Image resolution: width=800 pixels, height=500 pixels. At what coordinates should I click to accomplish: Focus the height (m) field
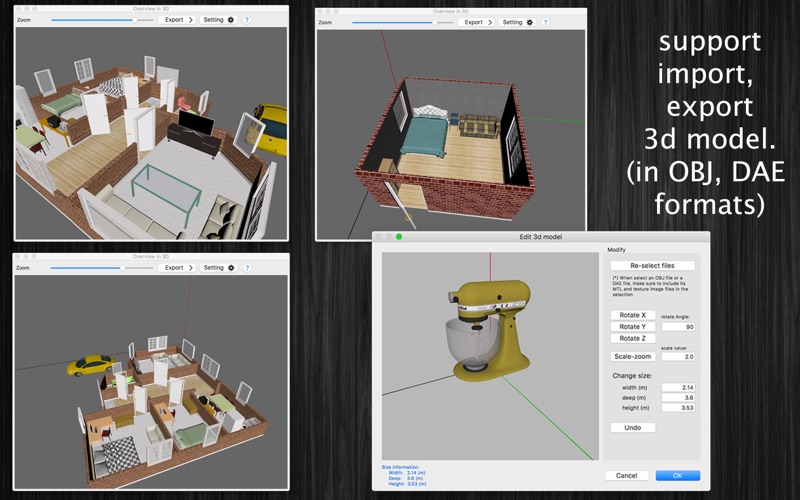(678, 408)
